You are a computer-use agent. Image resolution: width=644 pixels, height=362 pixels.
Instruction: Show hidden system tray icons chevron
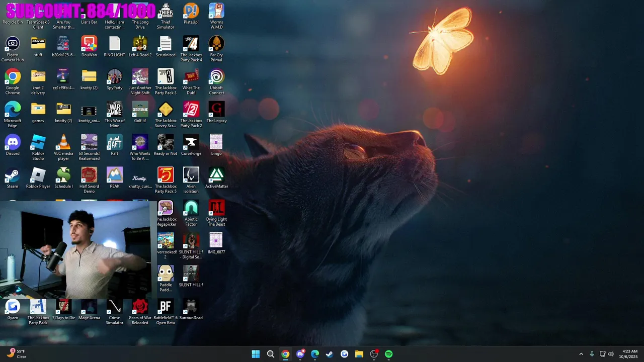click(581, 354)
